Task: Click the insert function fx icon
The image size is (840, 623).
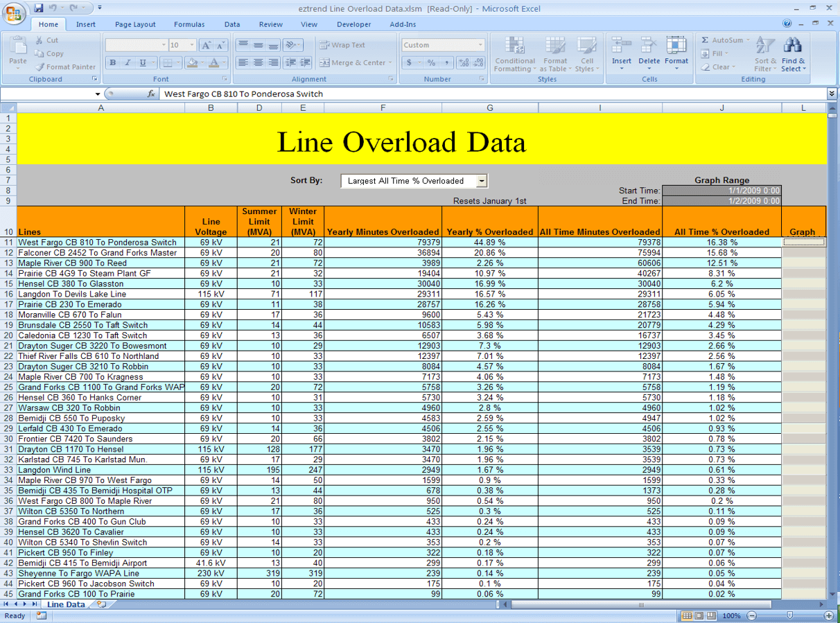Action: (151, 94)
